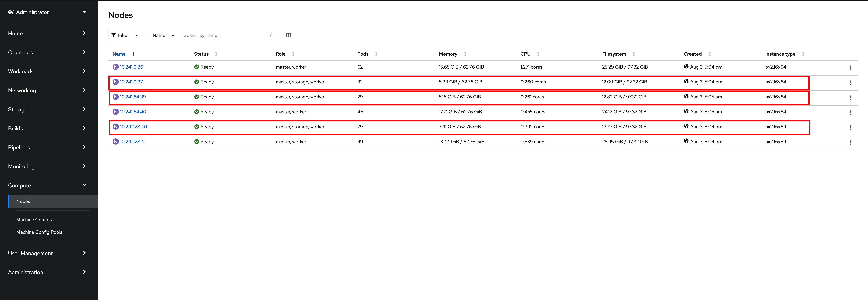Click the 0.539 cores CPU value

click(x=533, y=142)
